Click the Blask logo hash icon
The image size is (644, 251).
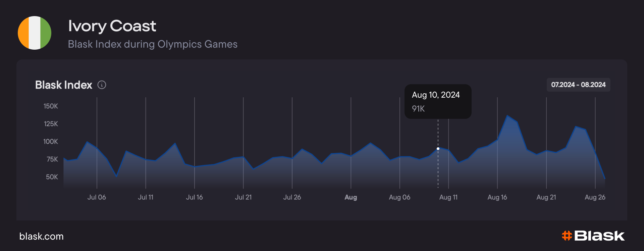567,236
